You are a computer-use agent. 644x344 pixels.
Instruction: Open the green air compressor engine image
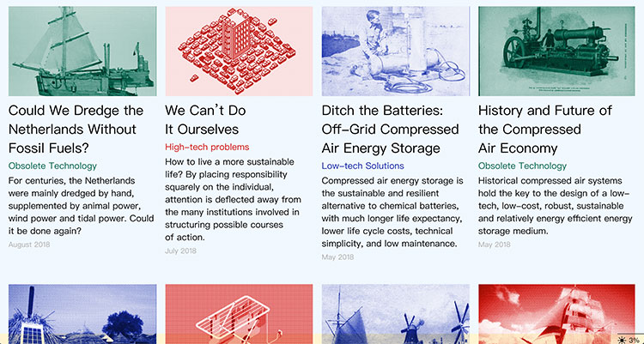click(x=551, y=51)
